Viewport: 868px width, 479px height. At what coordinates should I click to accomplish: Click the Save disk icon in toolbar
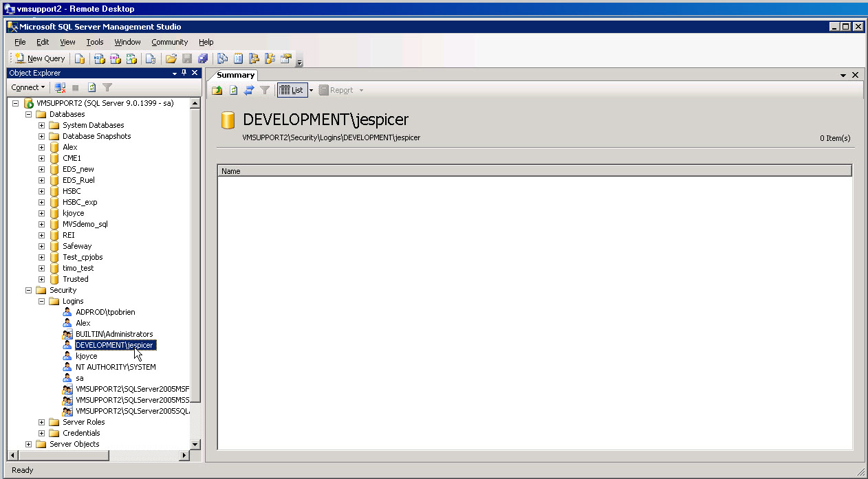tap(187, 58)
